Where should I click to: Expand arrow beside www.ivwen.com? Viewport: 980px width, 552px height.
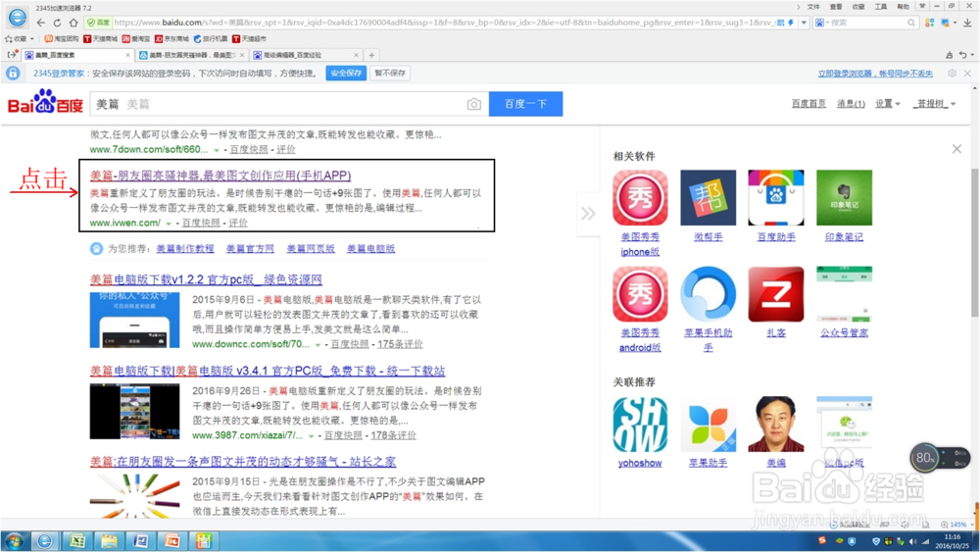pyautogui.click(x=169, y=224)
